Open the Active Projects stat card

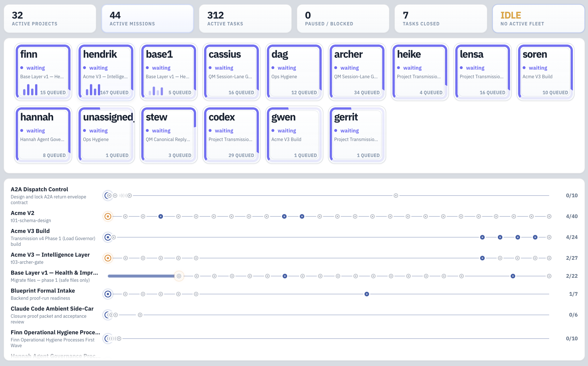coord(50,19)
